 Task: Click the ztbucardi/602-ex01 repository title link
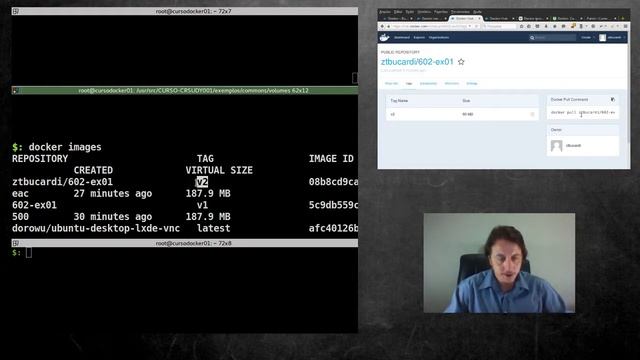(x=417, y=62)
